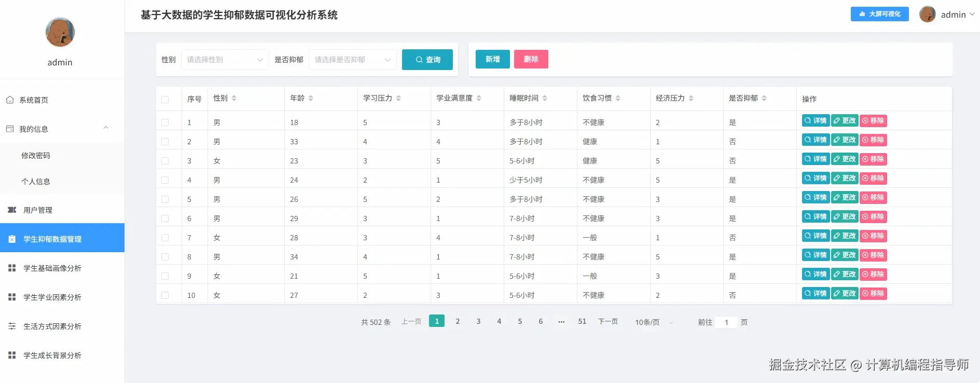Click the 前往 page number input field
Image resolution: width=980 pixels, height=383 pixels.
coord(726,322)
